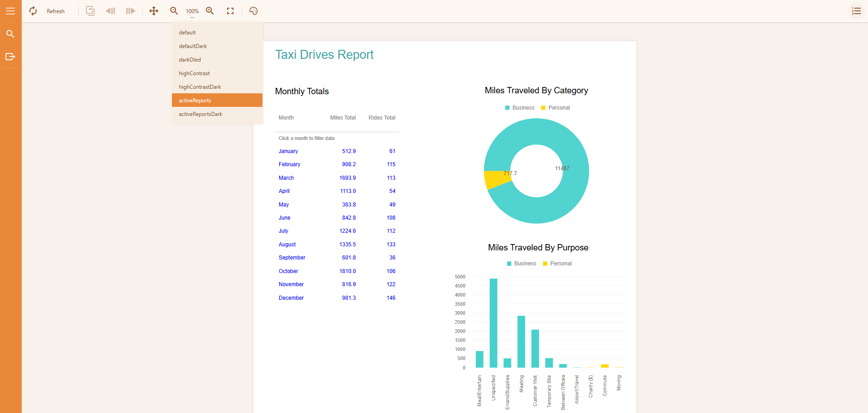Open the hamburger menu in the sidebar
This screenshot has height=413, width=868.
(10, 11)
